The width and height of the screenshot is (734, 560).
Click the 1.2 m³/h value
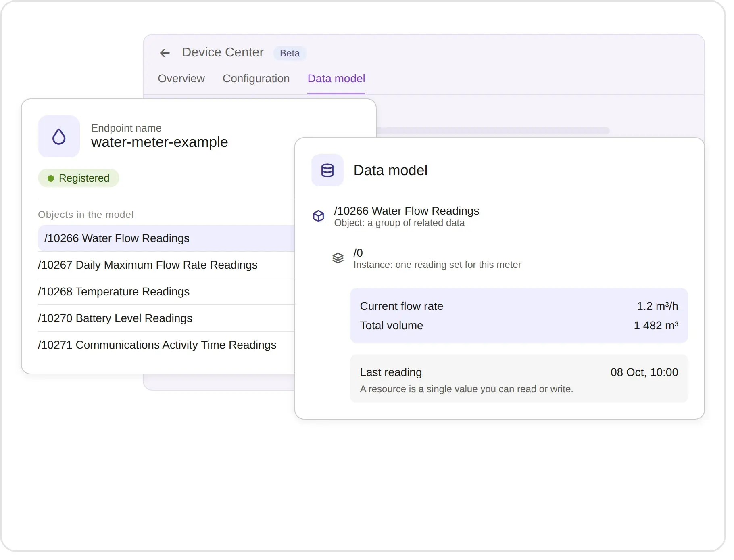(x=657, y=306)
